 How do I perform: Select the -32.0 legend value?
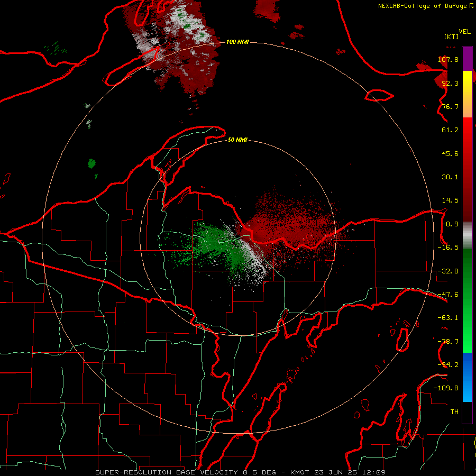coord(448,271)
